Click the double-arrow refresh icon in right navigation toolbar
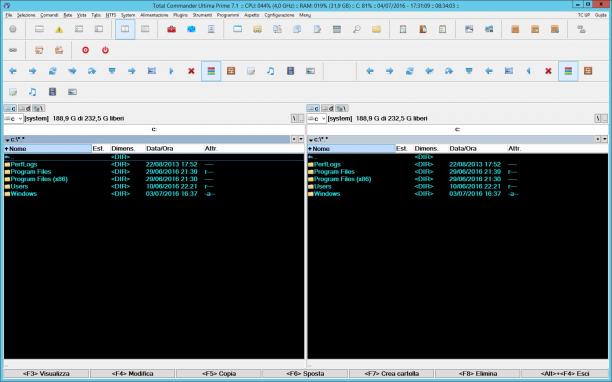The image size is (612, 382). (409, 71)
